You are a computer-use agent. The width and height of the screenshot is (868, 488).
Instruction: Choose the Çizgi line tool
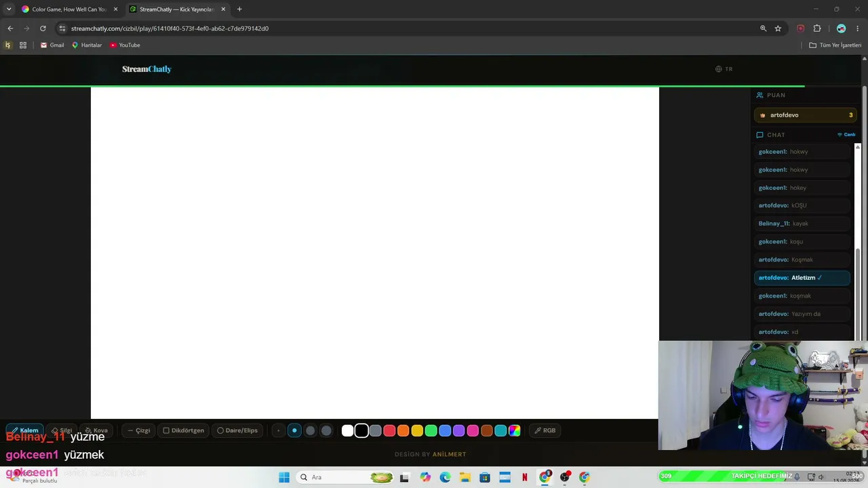[x=139, y=430]
